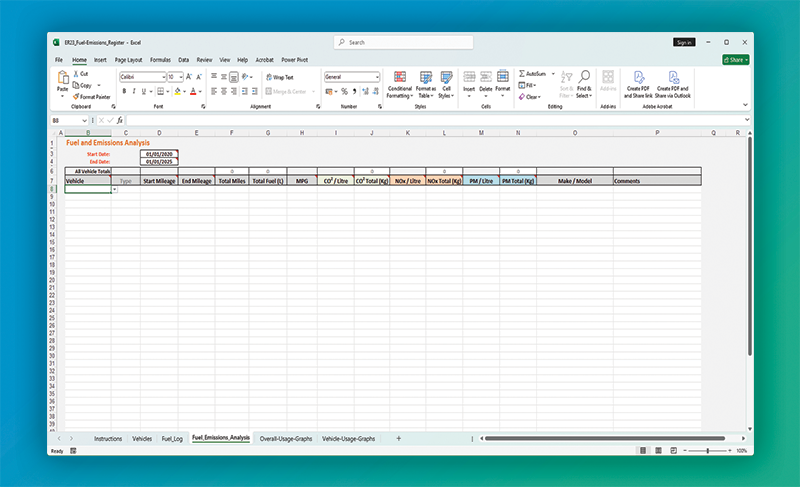Toggle italic formatting
The width and height of the screenshot is (800, 487).
(134, 91)
